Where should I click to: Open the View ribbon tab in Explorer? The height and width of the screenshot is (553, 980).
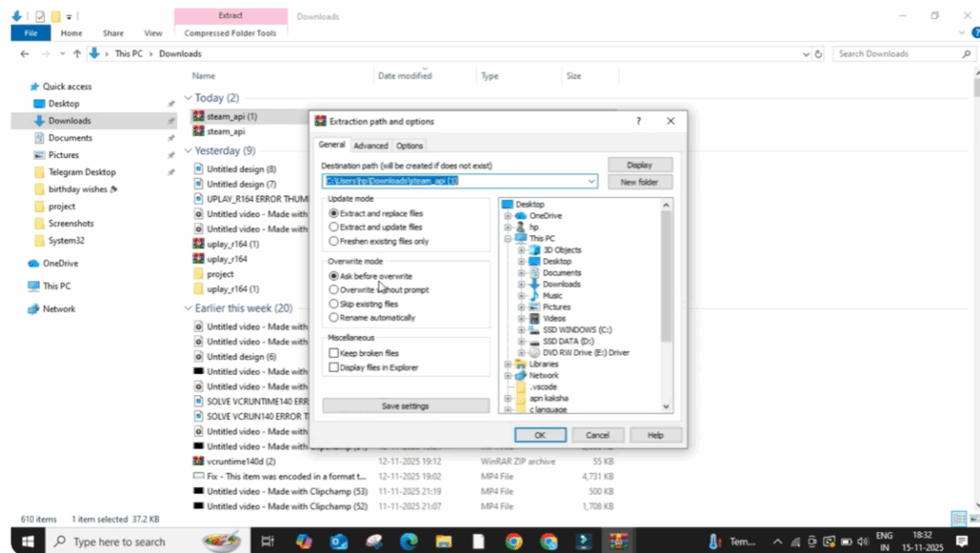click(x=152, y=32)
